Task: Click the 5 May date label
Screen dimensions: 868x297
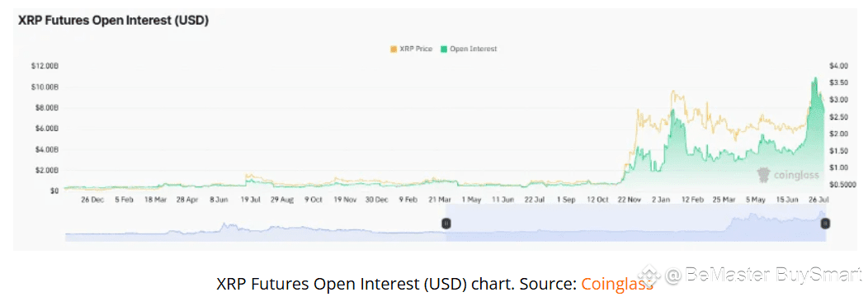Action: [756, 199]
